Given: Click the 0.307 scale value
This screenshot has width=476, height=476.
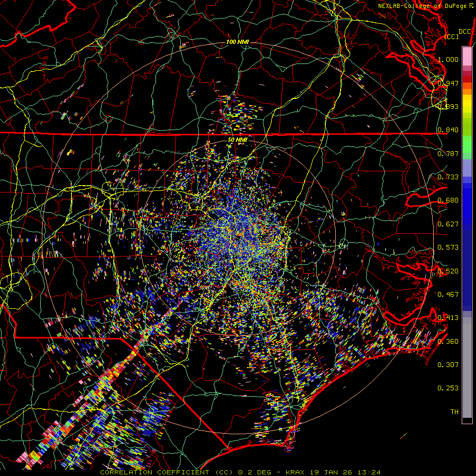Looking at the screenshot, I should pyautogui.click(x=448, y=365).
